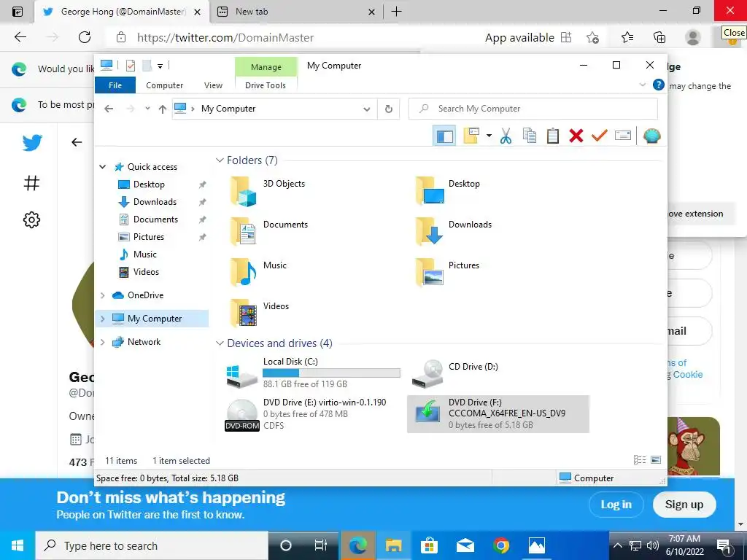The width and height of the screenshot is (747, 560).
Task: Click the Copy icon in Explorer toolbar
Action: coord(530,136)
